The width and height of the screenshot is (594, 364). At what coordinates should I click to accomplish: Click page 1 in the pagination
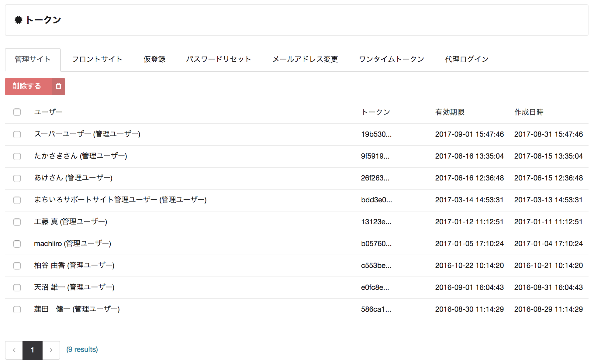[x=33, y=350]
